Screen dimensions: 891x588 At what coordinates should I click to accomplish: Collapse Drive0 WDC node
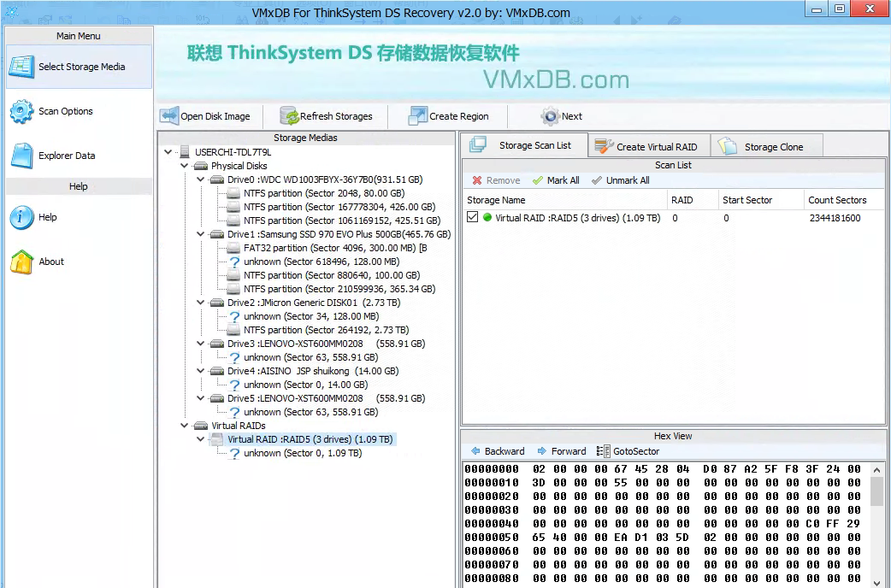pos(201,179)
